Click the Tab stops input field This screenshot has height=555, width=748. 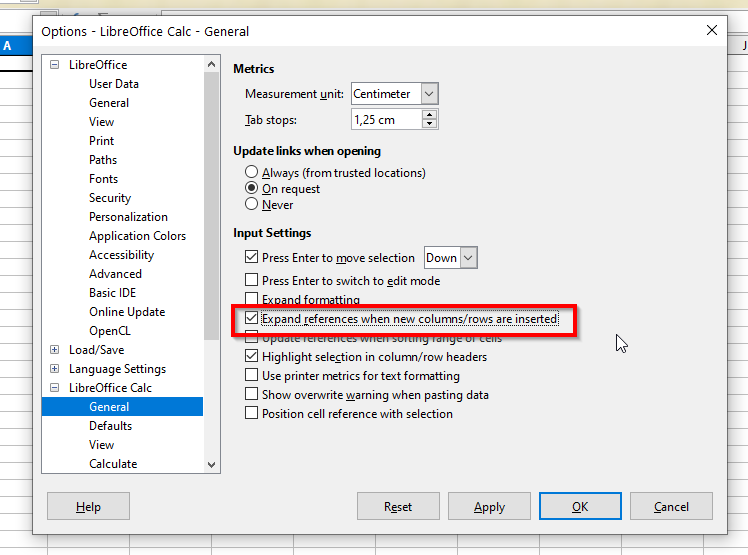(387, 119)
